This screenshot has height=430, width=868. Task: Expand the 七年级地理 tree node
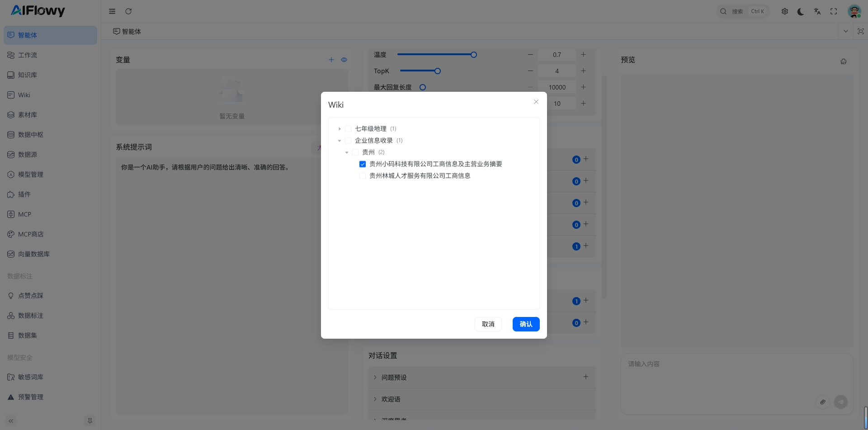point(340,129)
